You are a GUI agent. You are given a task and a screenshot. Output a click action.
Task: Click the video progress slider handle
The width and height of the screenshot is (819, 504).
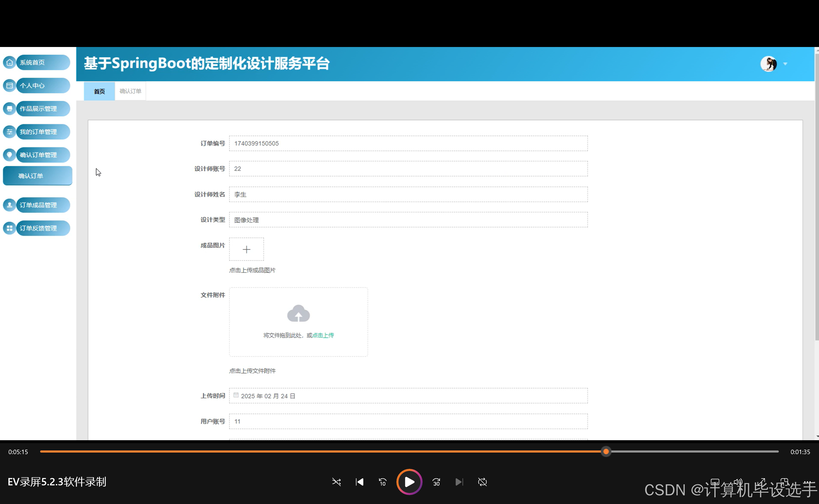(606, 452)
